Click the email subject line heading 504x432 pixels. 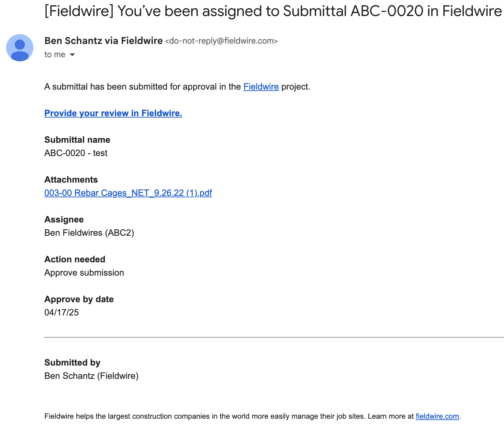tap(273, 11)
